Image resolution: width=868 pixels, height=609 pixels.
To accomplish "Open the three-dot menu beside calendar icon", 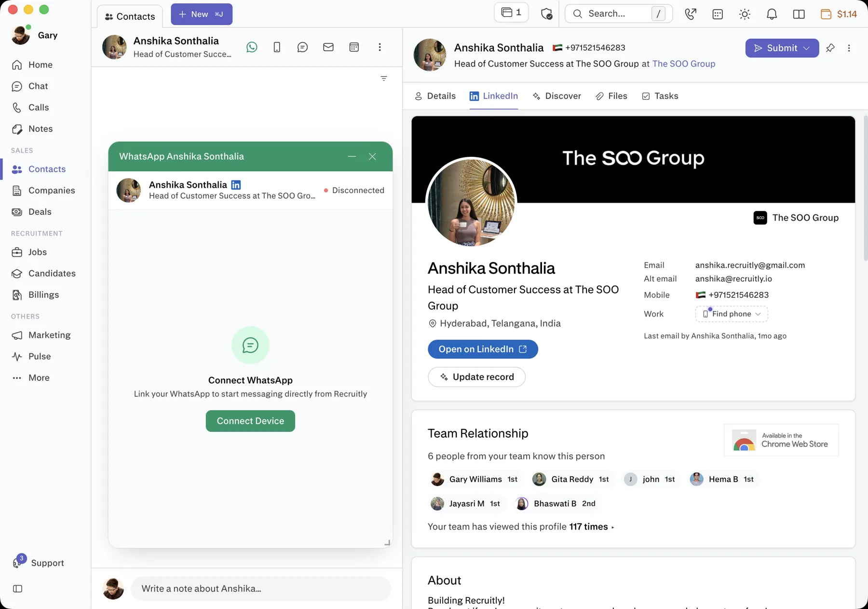I will point(380,47).
